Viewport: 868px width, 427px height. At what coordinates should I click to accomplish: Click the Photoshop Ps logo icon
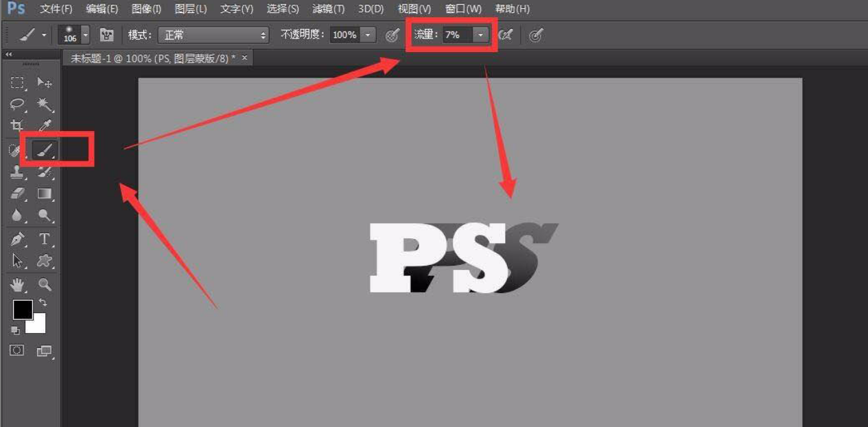16,9
